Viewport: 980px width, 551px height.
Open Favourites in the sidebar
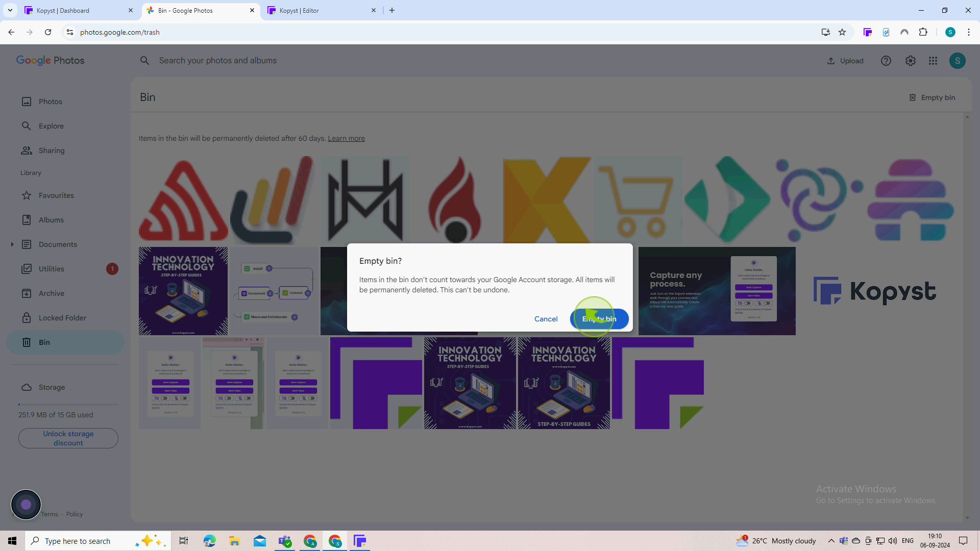(65, 195)
